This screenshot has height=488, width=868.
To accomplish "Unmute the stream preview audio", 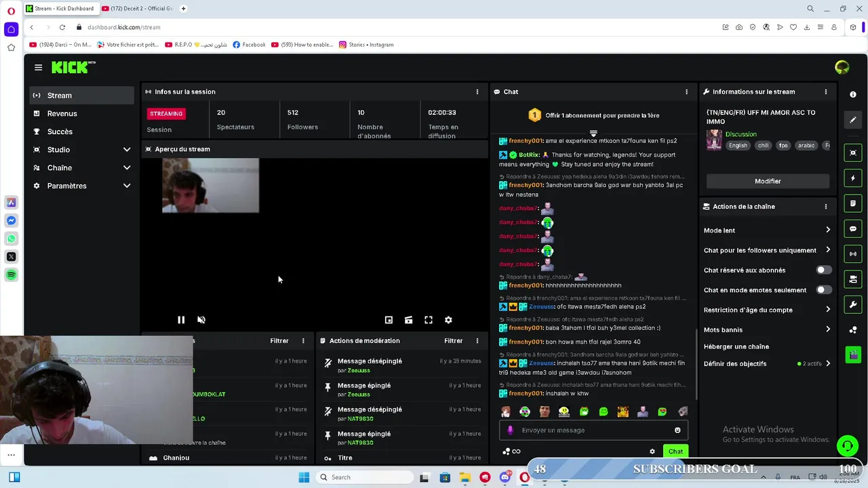I will [x=201, y=320].
